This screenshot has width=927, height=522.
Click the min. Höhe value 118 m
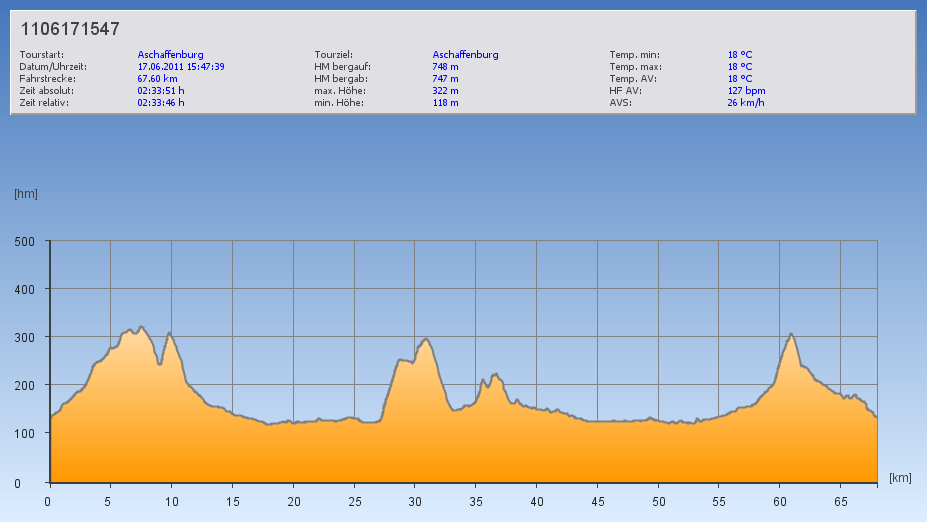click(446, 103)
